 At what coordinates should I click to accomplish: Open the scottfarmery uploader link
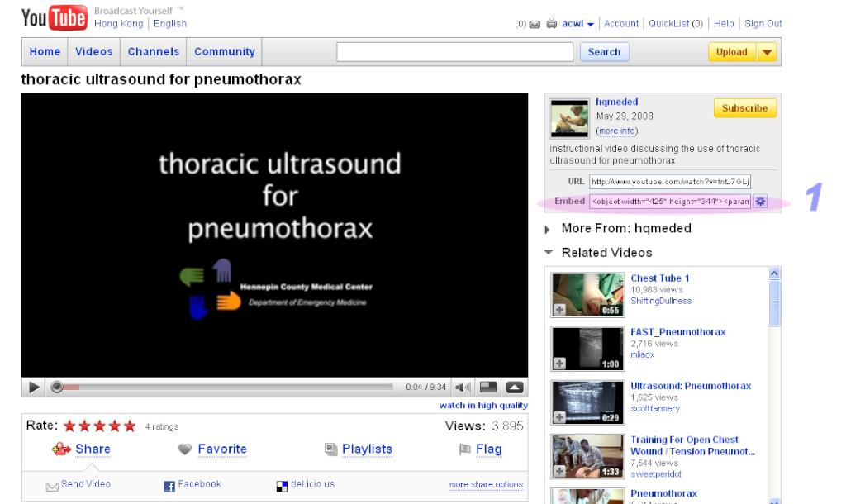(x=655, y=409)
